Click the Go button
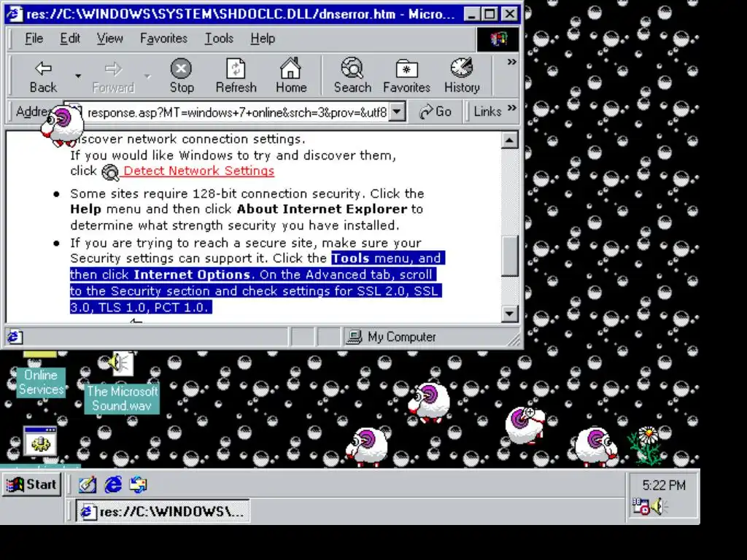747x560 pixels. [435, 112]
